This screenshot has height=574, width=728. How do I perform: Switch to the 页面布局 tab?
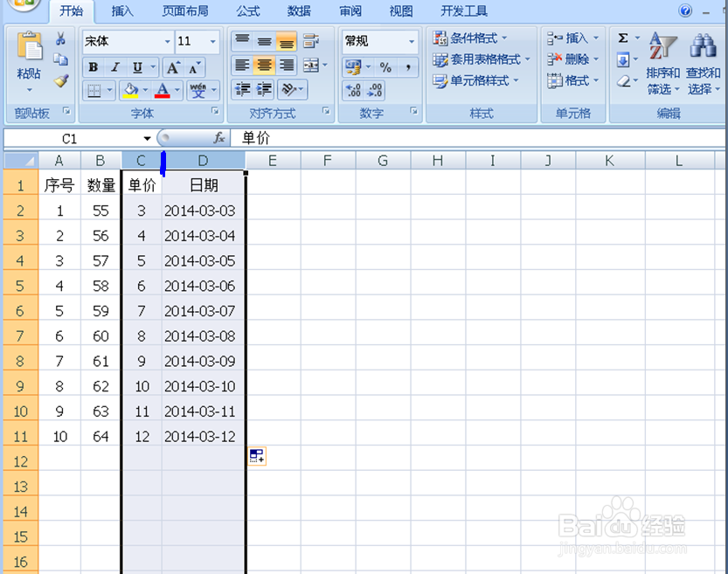(x=185, y=11)
